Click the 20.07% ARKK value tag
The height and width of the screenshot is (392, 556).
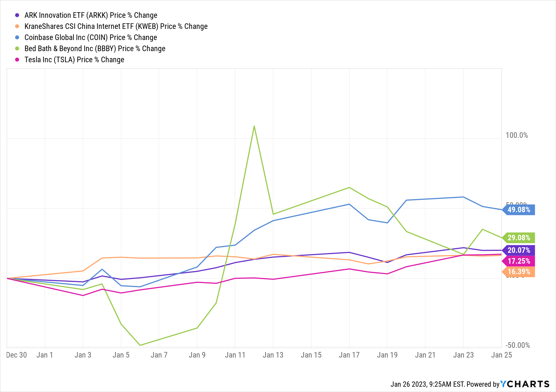coord(518,250)
